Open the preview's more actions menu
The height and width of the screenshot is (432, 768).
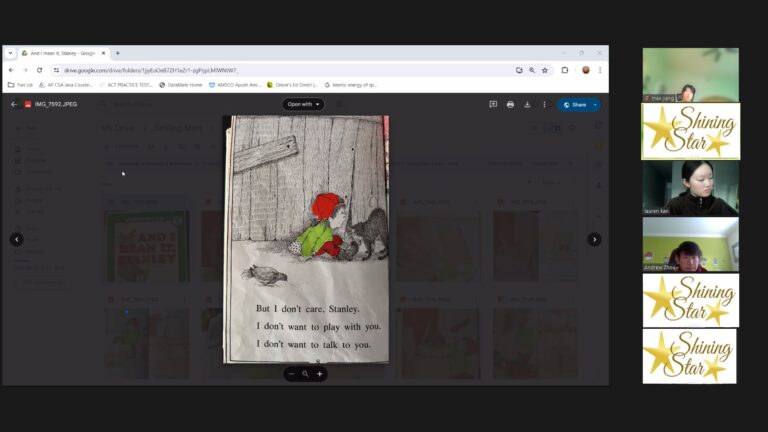click(544, 104)
